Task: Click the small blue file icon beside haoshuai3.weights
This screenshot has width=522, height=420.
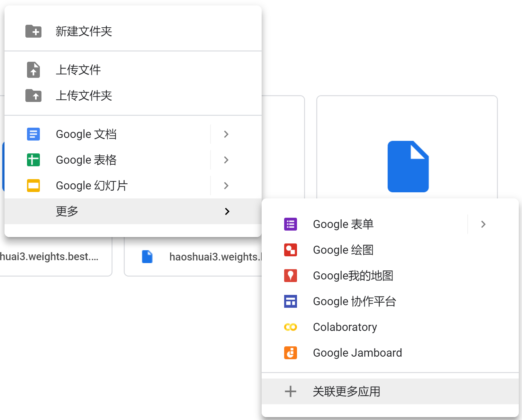Action: pos(147,257)
